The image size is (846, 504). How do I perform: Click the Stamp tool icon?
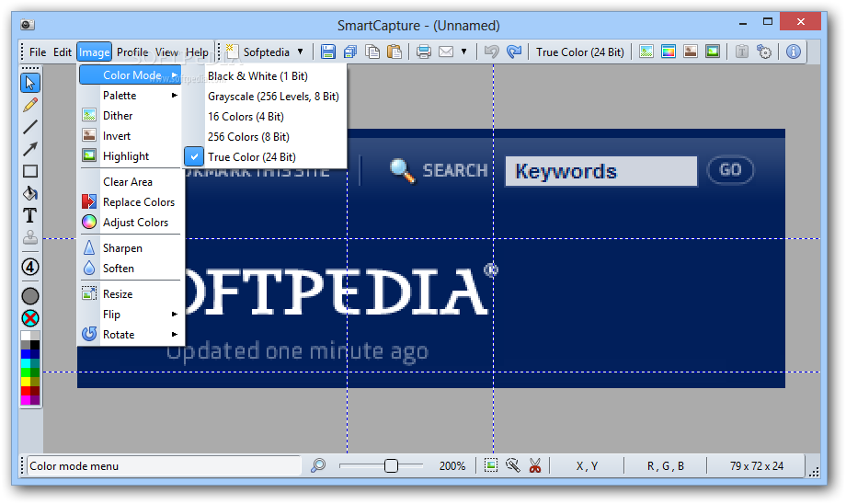coord(30,237)
